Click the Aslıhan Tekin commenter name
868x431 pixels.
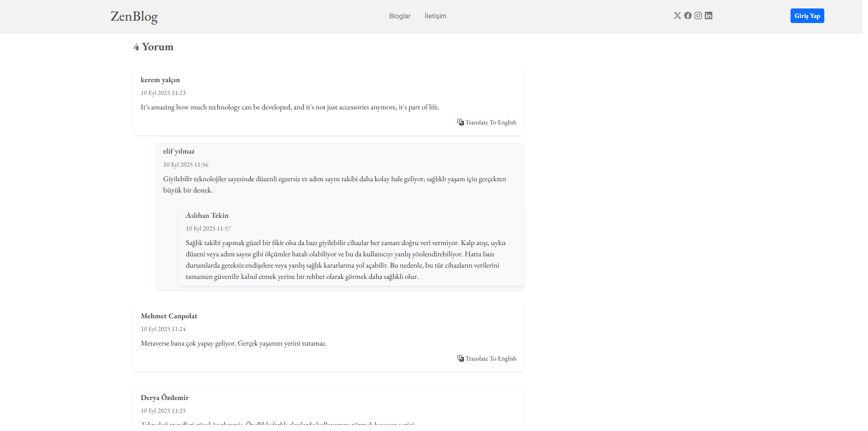click(207, 215)
